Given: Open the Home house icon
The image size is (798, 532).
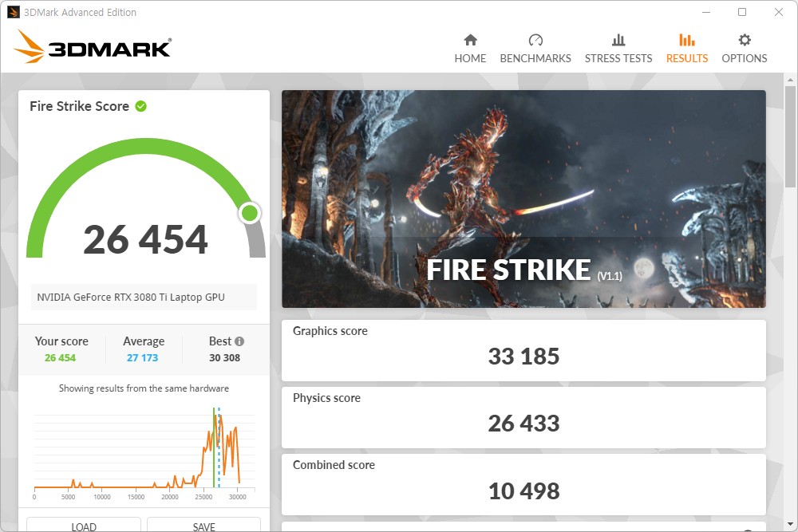Looking at the screenshot, I should click(470, 40).
